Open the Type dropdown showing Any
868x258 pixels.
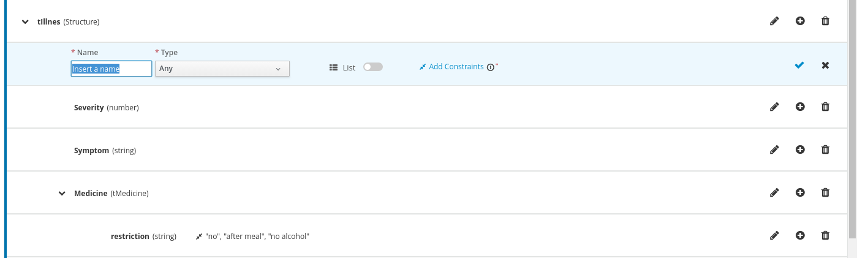click(222, 69)
